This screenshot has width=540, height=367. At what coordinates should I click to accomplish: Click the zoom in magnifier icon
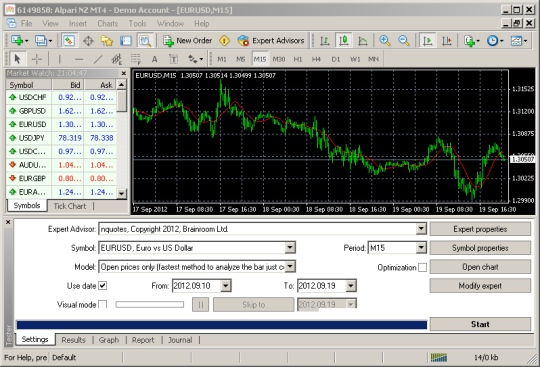coord(384,41)
